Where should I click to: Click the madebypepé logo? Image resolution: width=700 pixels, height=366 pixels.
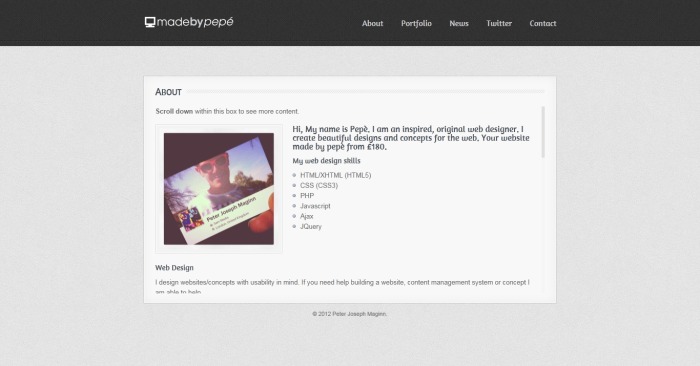[x=189, y=22]
